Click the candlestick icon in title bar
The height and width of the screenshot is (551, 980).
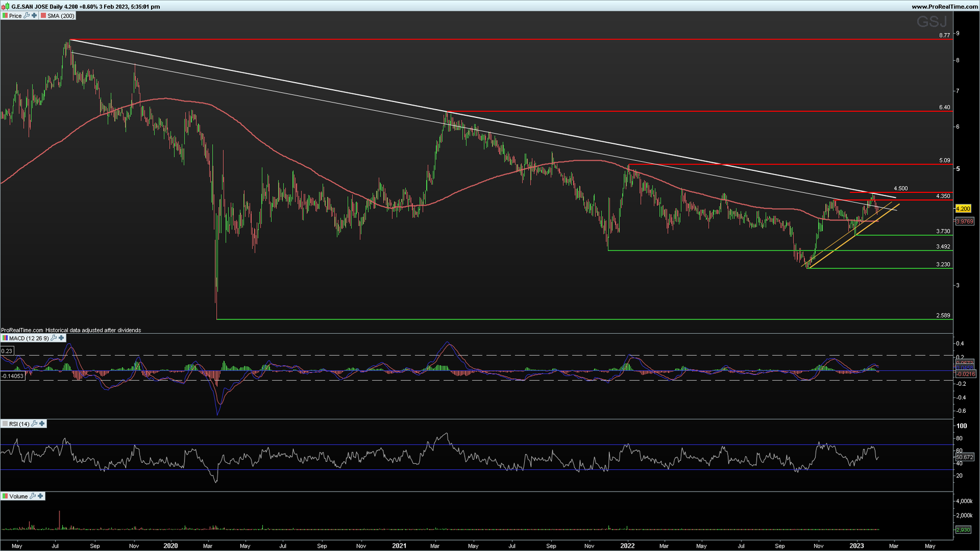6,7
